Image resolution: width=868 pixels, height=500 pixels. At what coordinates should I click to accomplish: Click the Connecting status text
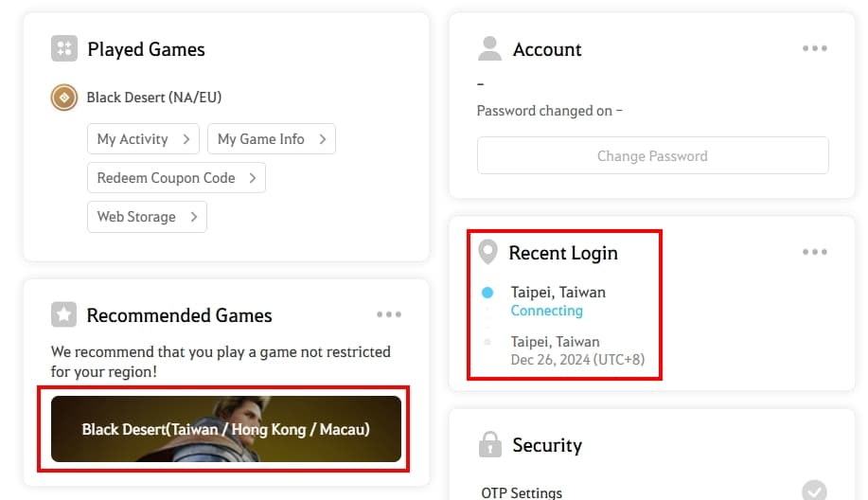[546, 311]
